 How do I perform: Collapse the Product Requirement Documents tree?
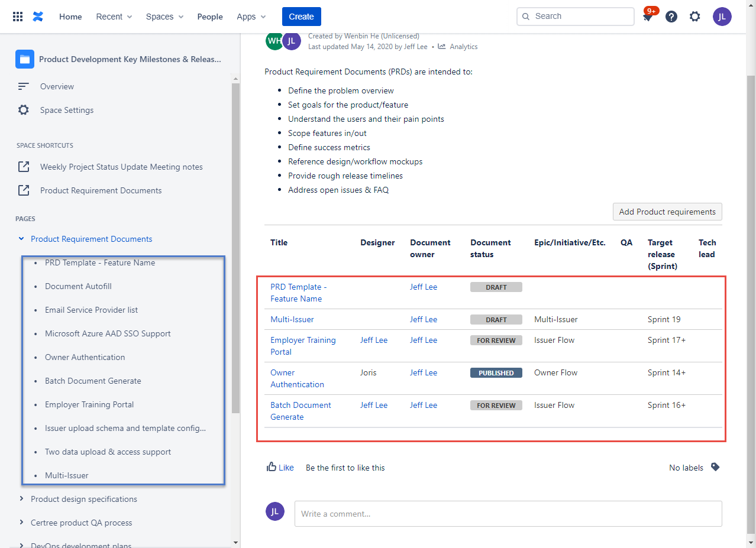[21, 239]
